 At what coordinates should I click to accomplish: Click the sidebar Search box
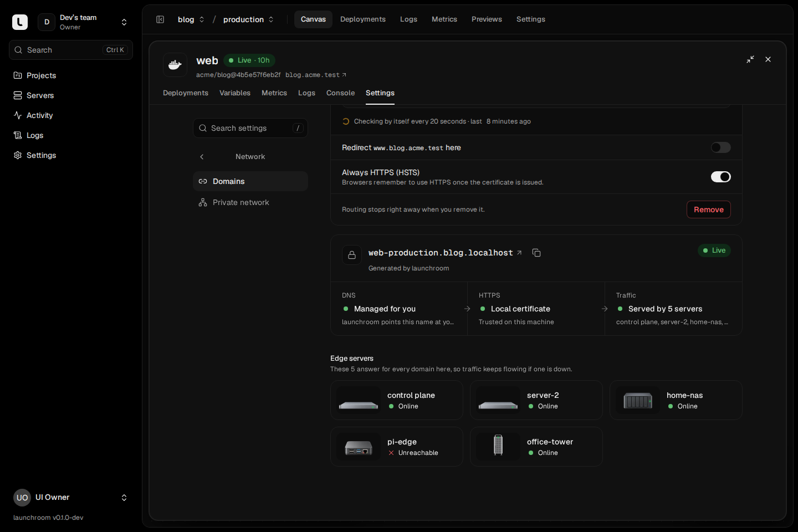[x=71, y=50]
